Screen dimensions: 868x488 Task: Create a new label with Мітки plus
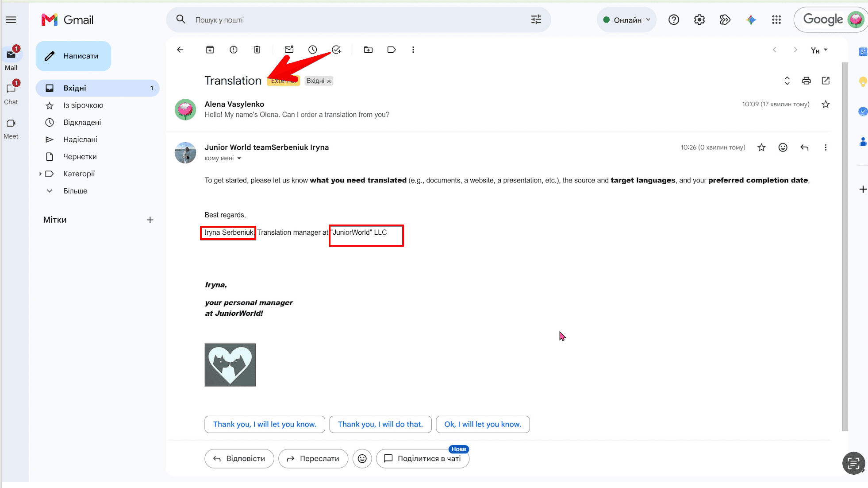click(x=150, y=220)
